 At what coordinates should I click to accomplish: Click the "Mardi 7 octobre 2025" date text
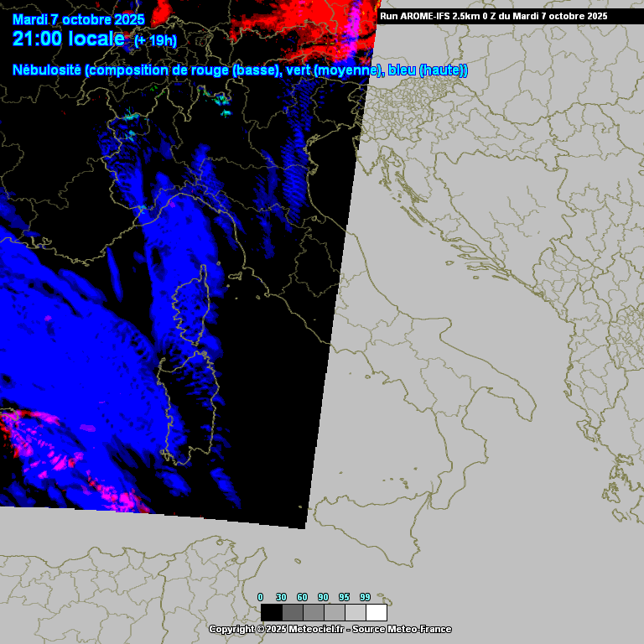pos(79,19)
